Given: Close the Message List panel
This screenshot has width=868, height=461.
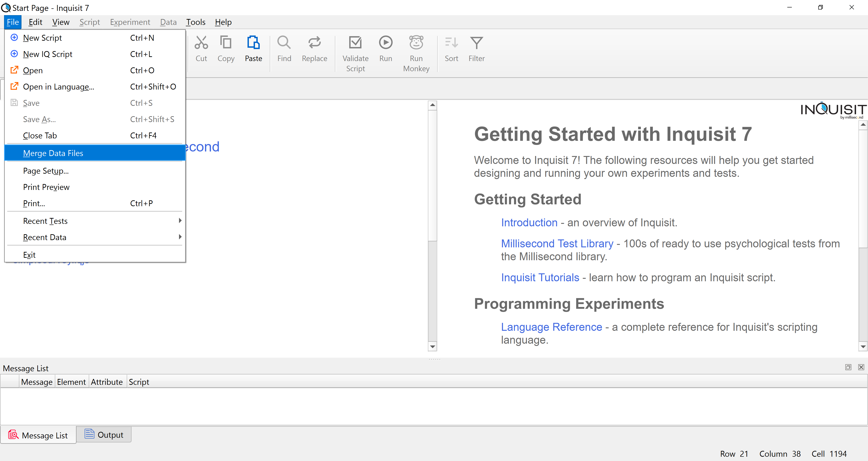Looking at the screenshot, I should (861, 367).
